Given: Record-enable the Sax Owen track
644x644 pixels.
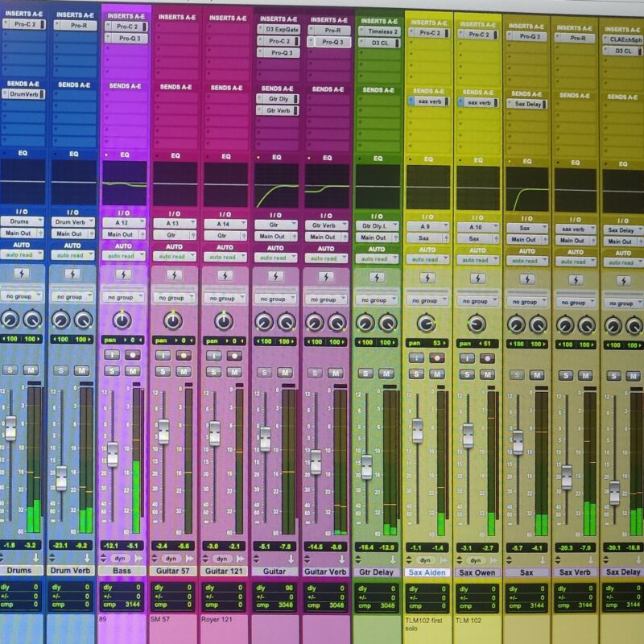Looking at the screenshot, I should [487, 359].
